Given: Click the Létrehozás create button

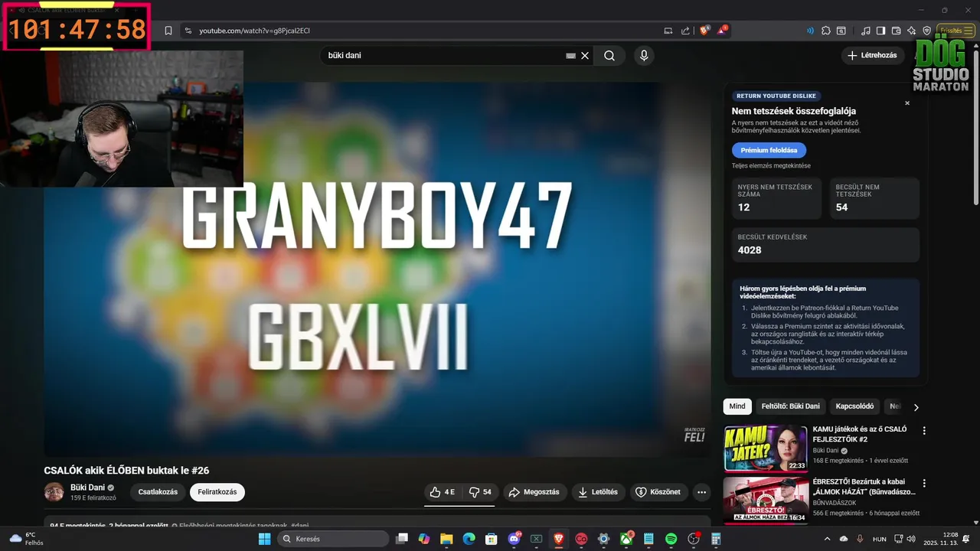Looking at the screenshot, I should (x=872, y=55).
